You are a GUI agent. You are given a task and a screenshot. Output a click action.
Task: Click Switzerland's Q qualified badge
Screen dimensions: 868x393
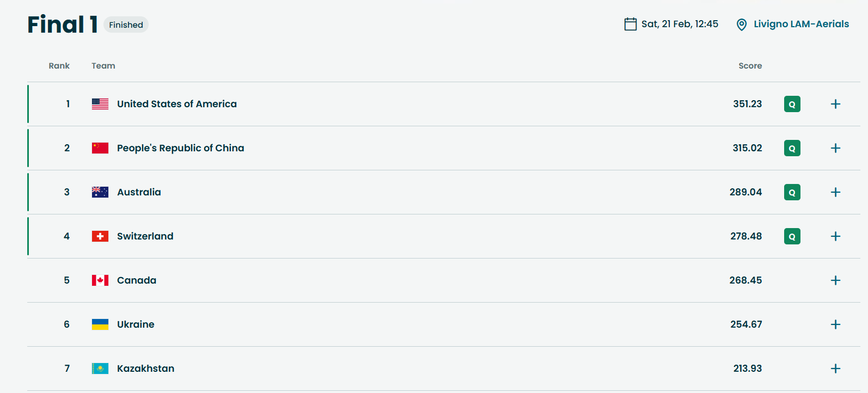click(x=792, y=236)
